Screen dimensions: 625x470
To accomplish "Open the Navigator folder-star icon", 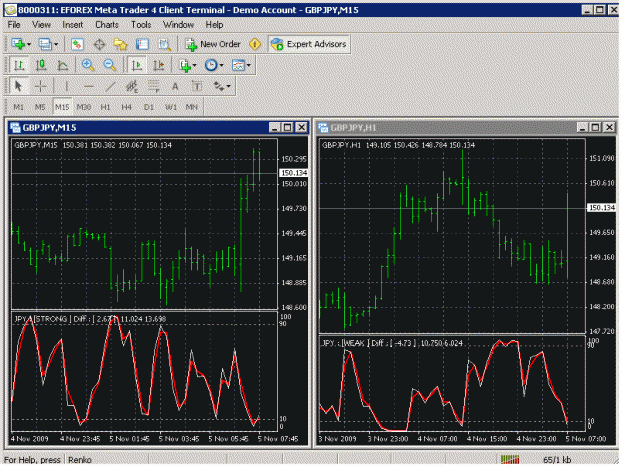I will [x=120, y=44].
